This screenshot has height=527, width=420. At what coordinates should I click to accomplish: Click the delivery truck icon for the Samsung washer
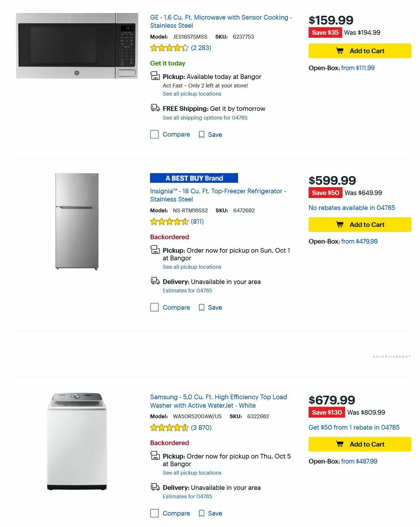[x=154, y=487]
